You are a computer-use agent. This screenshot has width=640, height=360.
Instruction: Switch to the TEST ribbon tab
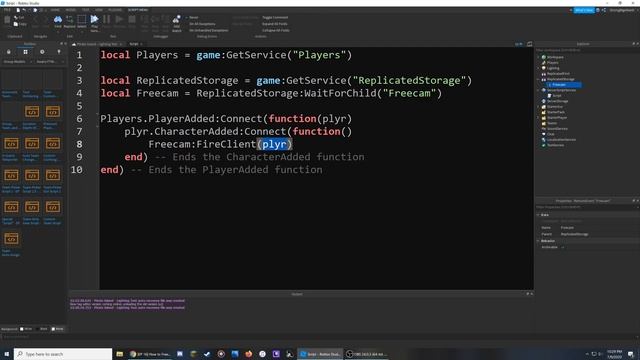click(x=85, y=10)
